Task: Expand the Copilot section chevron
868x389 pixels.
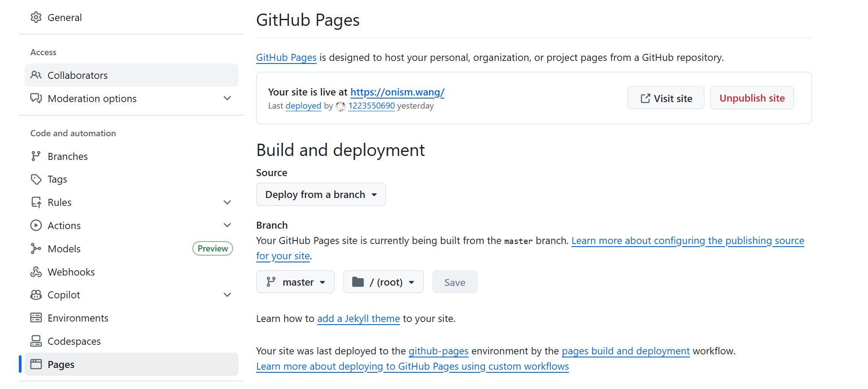Action: 227,295
